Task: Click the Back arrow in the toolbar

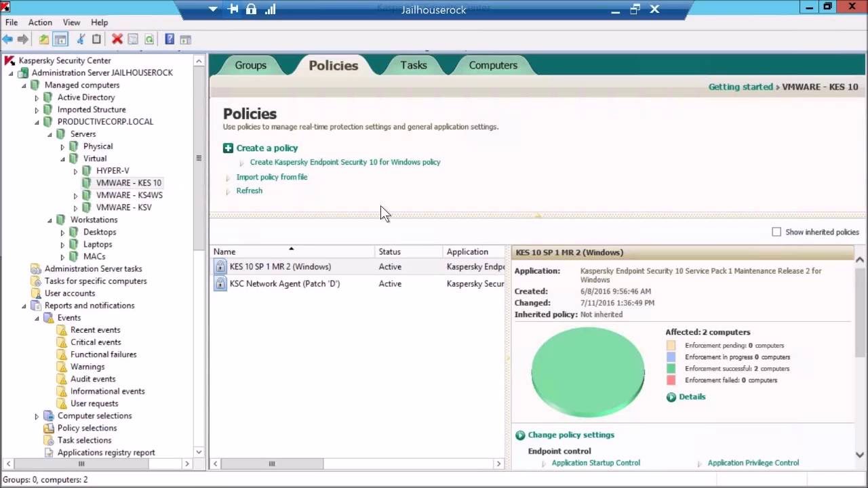Action: click(7, 39)
